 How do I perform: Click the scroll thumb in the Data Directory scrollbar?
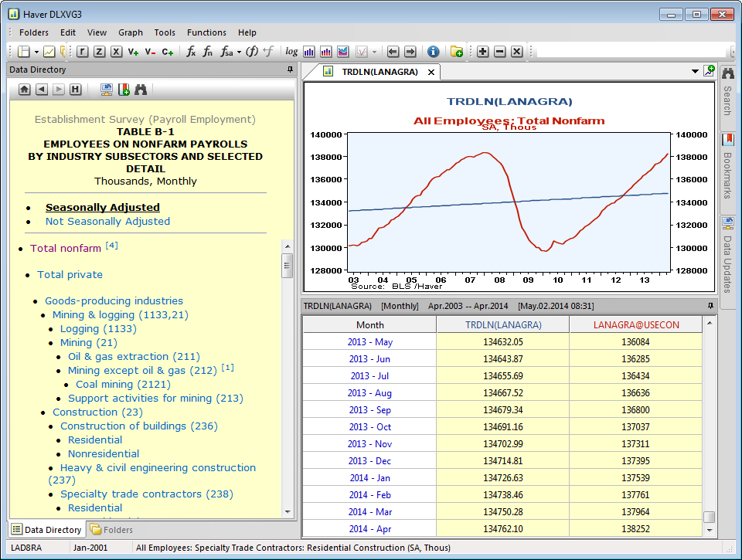pyautogui.click(x=287, y=266)
